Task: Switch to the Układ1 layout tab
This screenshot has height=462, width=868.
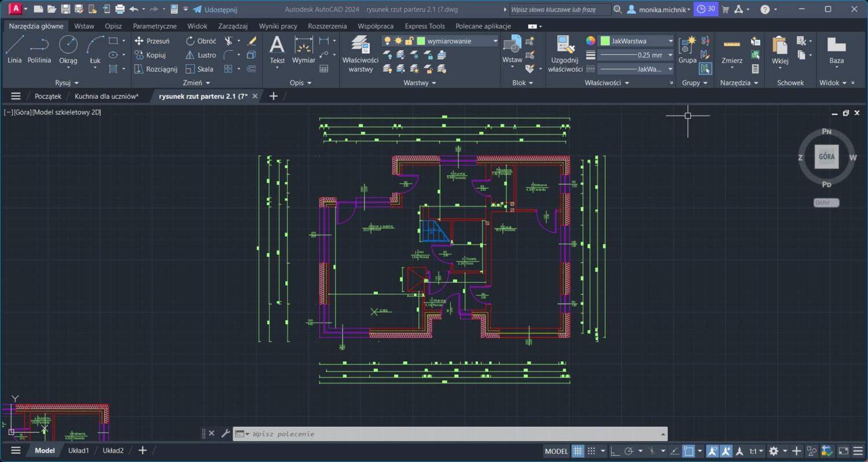Action: [79, 450]
